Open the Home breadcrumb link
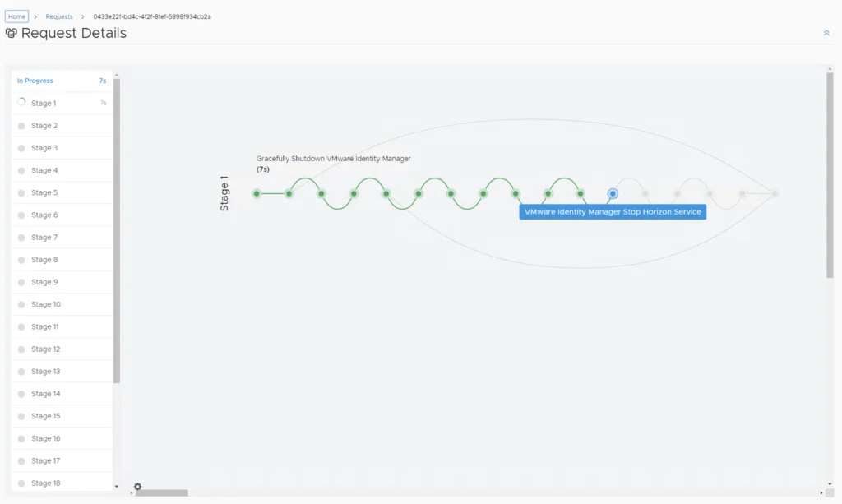 pyautogui.click(x=16, y=16)
